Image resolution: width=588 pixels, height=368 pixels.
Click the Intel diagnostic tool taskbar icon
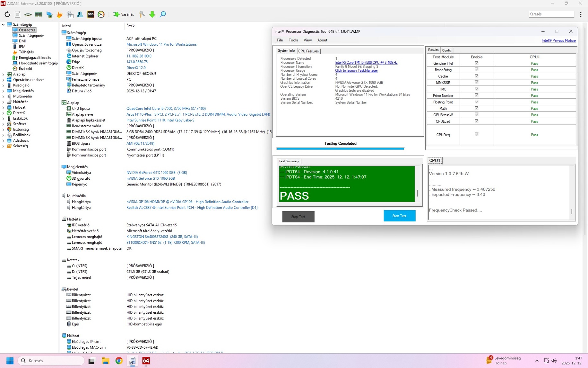tap(133, 361)
